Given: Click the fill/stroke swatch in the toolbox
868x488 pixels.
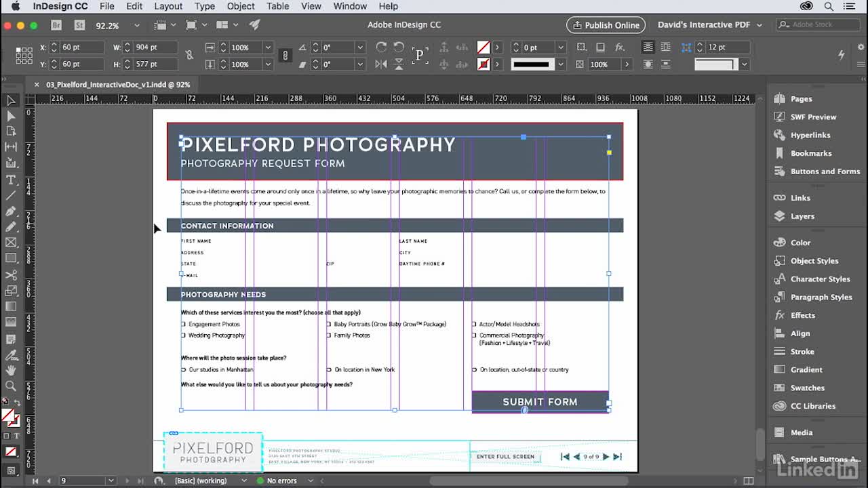Looking at the screenshot, I should tap(9, 417).
